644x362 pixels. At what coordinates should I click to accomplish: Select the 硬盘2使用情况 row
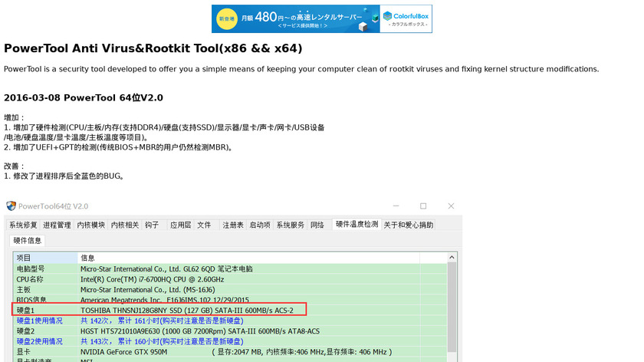(230, 341)
